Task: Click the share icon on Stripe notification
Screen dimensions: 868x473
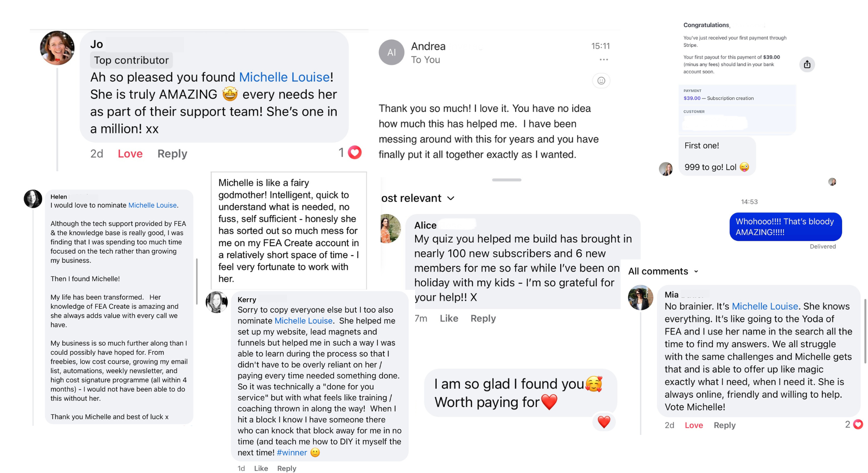Action: point(807,64)
